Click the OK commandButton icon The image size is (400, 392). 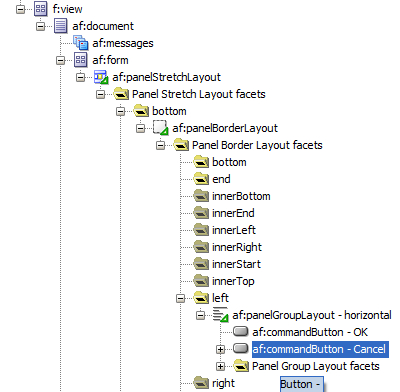click(x=241, y=331)
